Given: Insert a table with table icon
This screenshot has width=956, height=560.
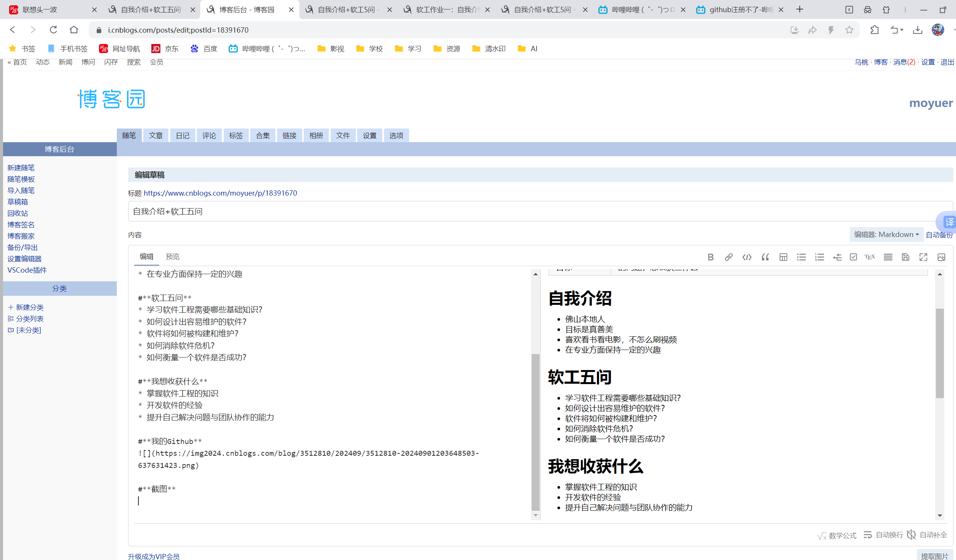Looking at the screenshot, I should point(783,257).
